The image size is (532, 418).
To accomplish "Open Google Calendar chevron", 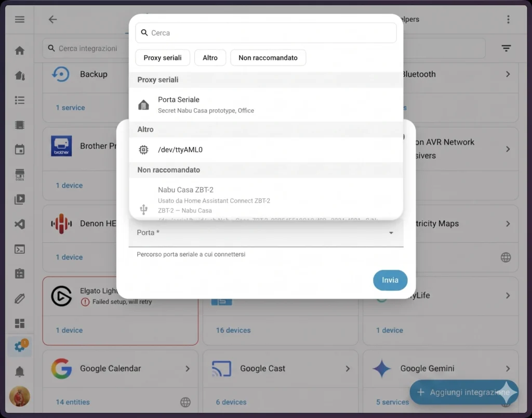I will 187,369.
